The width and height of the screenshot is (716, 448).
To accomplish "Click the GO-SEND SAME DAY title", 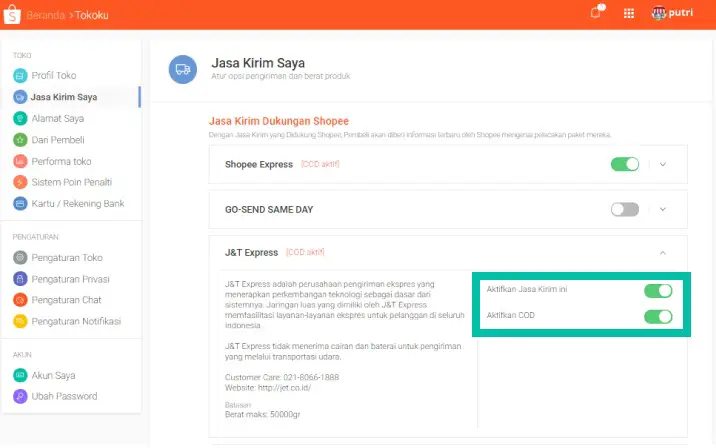I will pyautogui.click(x=269, y=210).
